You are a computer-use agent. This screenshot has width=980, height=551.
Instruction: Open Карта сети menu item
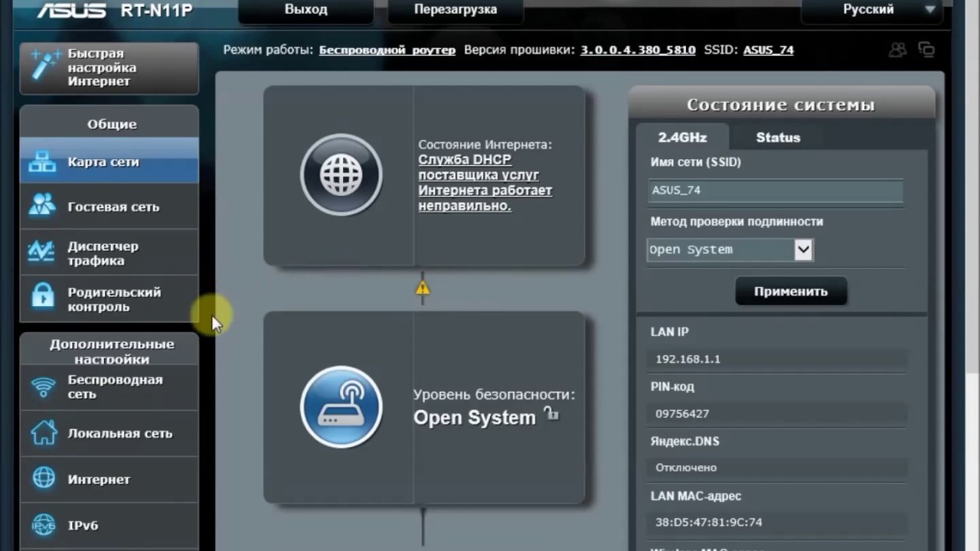coord(109,161)
